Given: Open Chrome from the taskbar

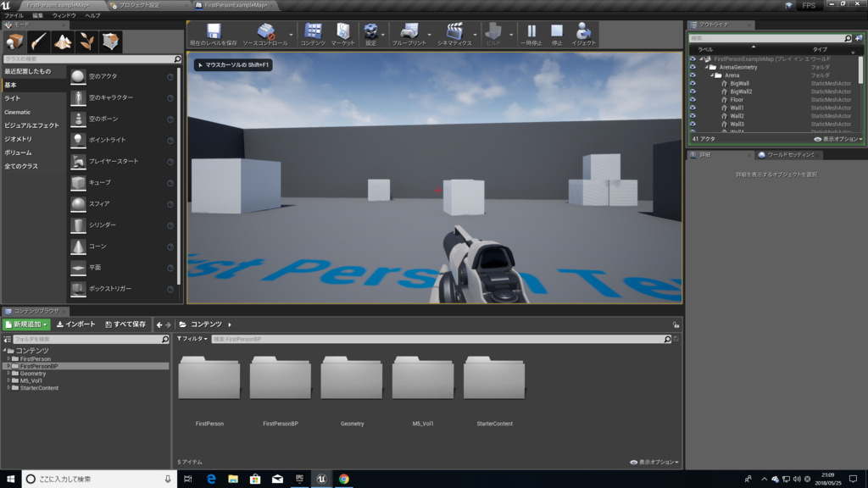Looking at the screenshot, I should [344, 480].
